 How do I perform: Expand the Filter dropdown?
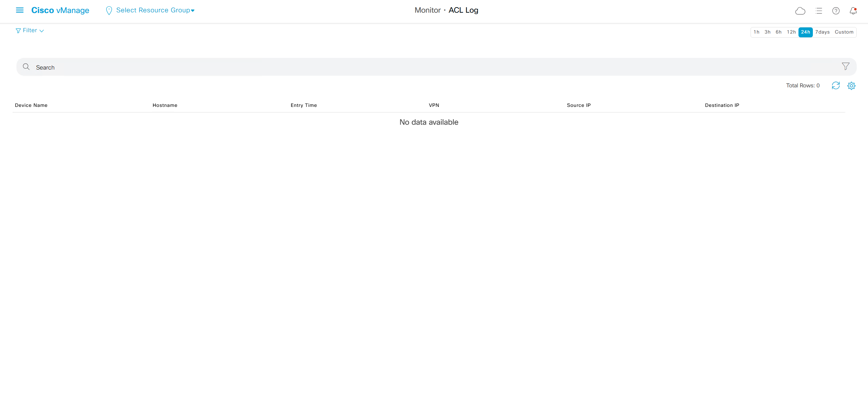coord(30,30)
